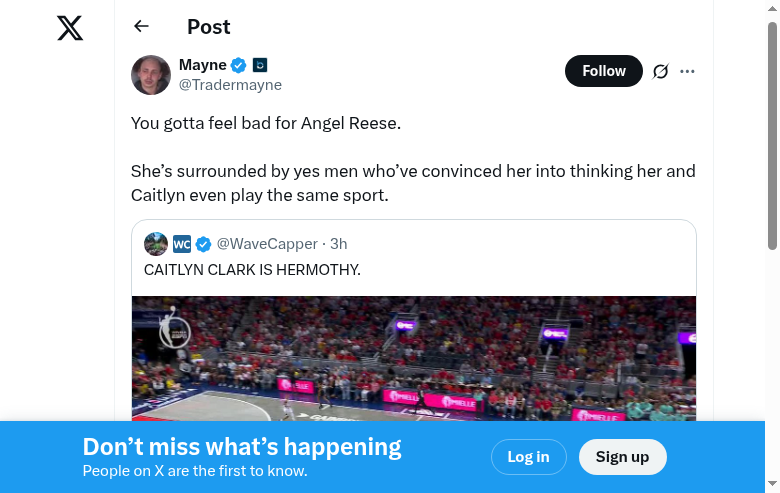Click the Grok explain icon
Image resolution: width=780 pixels, height=493 pixels.
pyautogui.click(x=660, y=71)
